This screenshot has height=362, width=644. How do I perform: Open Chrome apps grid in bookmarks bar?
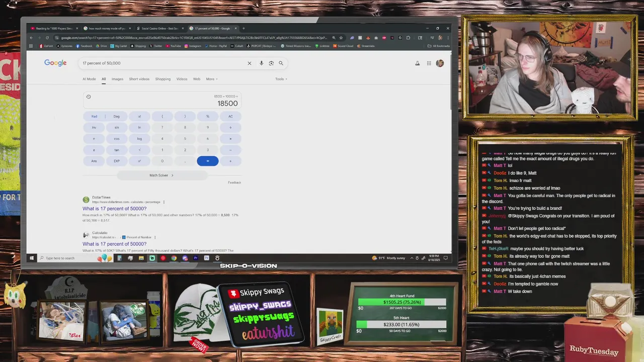click(x=31, y=46)
